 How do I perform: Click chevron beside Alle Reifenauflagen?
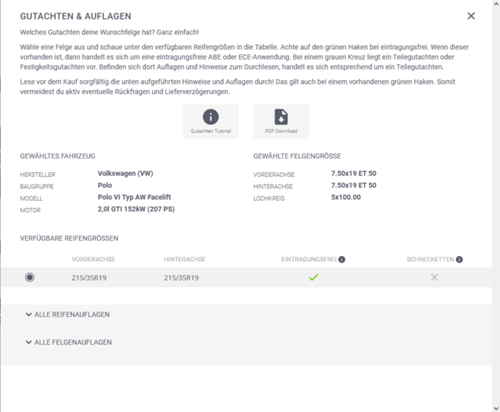coord(29,314)
